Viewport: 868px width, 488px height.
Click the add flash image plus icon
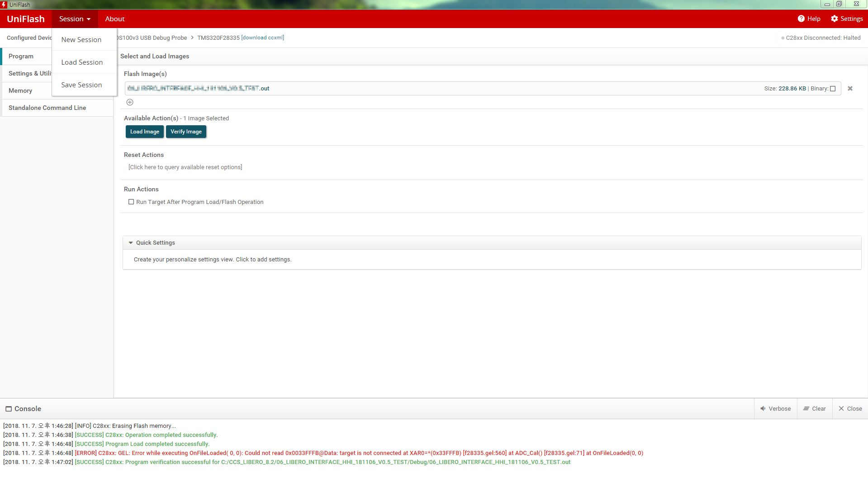pos(130,102)
